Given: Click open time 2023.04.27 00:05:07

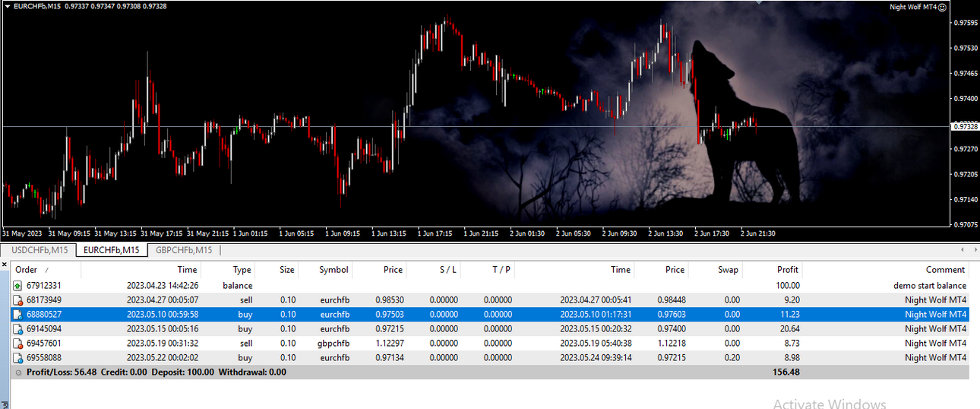Looking at the screenshot, I should tap(163, 300).
